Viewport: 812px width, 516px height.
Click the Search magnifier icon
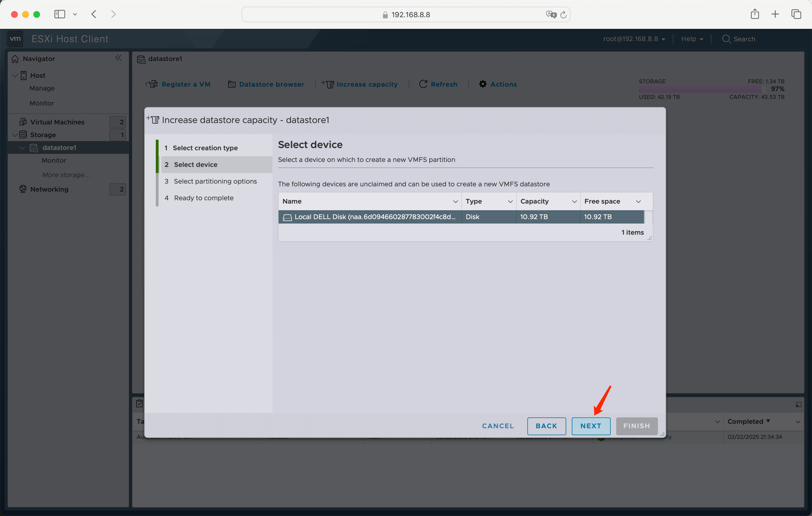(x=726, y=39)
